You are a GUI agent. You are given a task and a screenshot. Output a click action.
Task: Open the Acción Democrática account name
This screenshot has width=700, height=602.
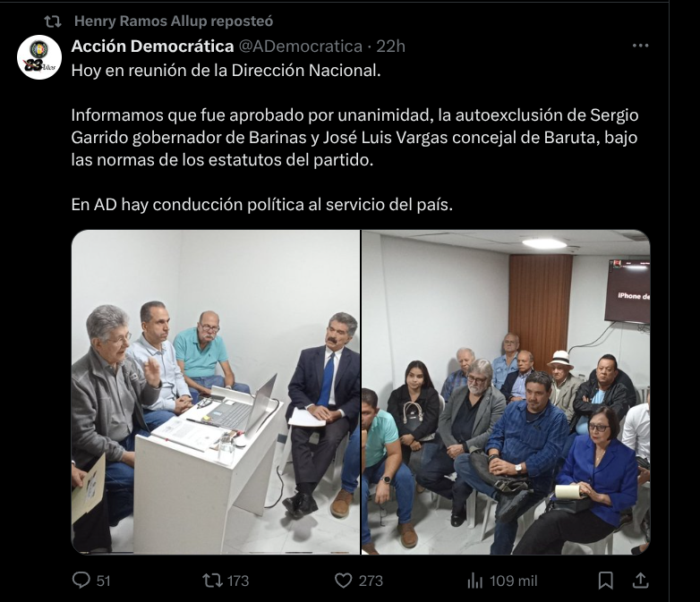pyautogui.click(x=152, y=46)
